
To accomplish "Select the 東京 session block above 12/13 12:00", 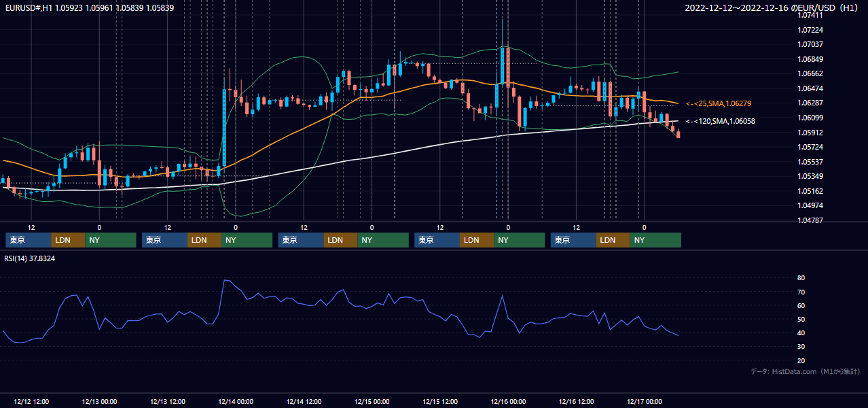I will click(165, 240).
